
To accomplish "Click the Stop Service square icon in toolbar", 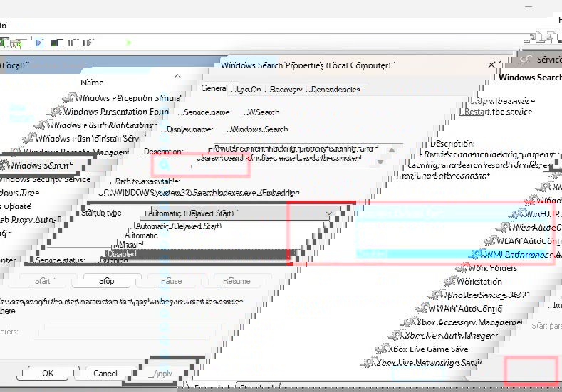I will [53, 43].
